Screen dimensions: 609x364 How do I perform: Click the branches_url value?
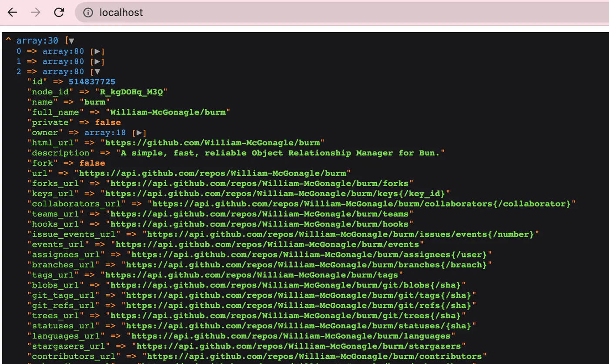307,265
